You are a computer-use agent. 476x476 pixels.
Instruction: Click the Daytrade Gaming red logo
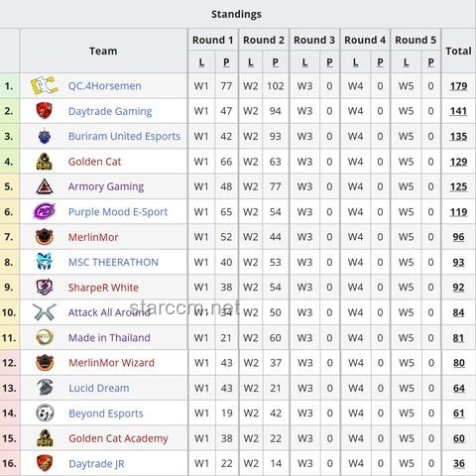point(45,111)
